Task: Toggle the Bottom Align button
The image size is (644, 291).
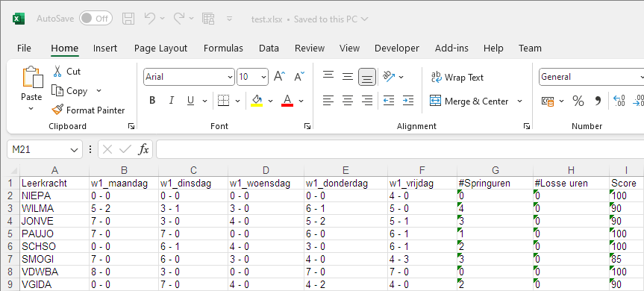Action: click(366, 77)
